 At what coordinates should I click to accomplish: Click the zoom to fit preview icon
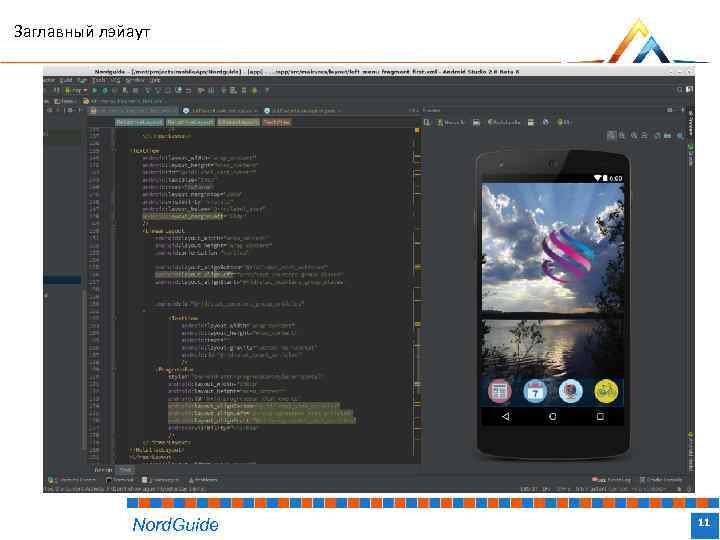[611, 135]
